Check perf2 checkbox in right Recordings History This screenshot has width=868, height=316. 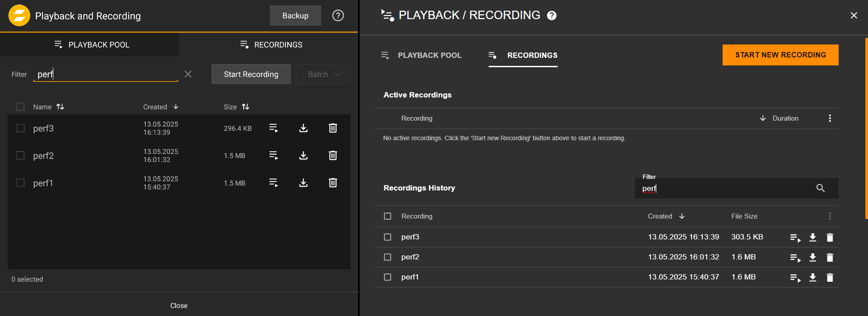388,257
